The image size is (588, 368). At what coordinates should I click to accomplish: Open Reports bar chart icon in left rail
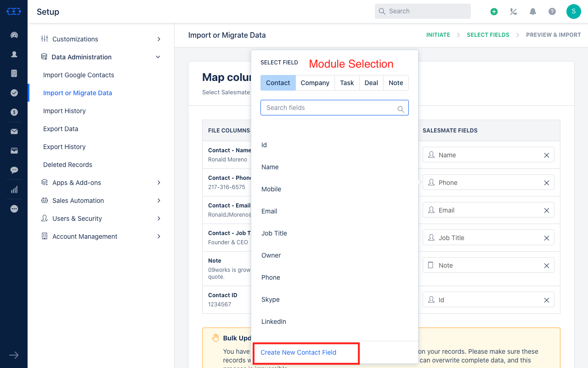14,190
